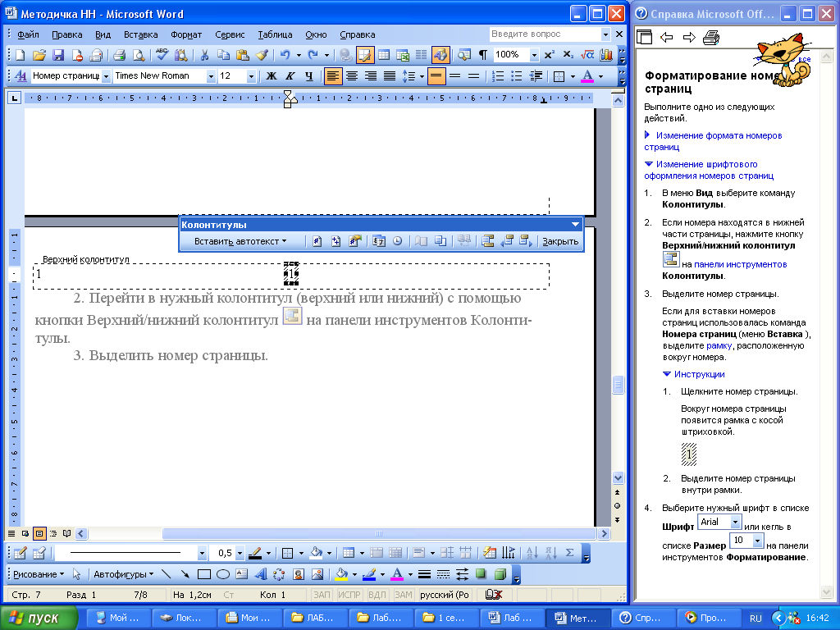Open print preview with the magnifier page icon
This screenshot has width=840, height=630.
pyautogui.click(x=138, y=55)
